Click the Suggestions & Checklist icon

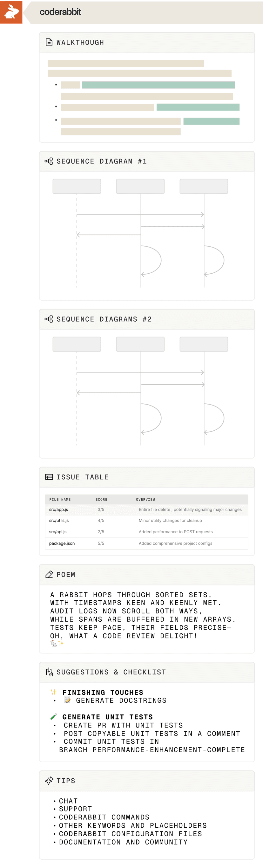49,672
